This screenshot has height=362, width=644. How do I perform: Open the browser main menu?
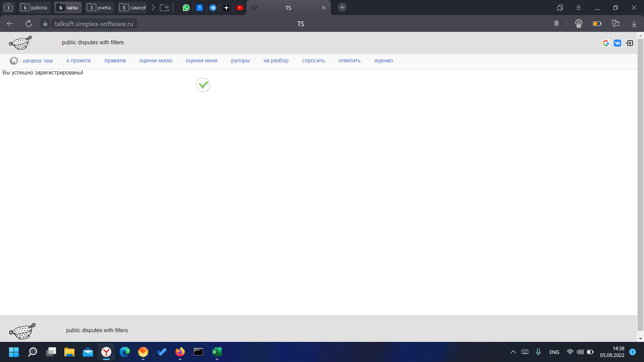[x=579, y=7]
